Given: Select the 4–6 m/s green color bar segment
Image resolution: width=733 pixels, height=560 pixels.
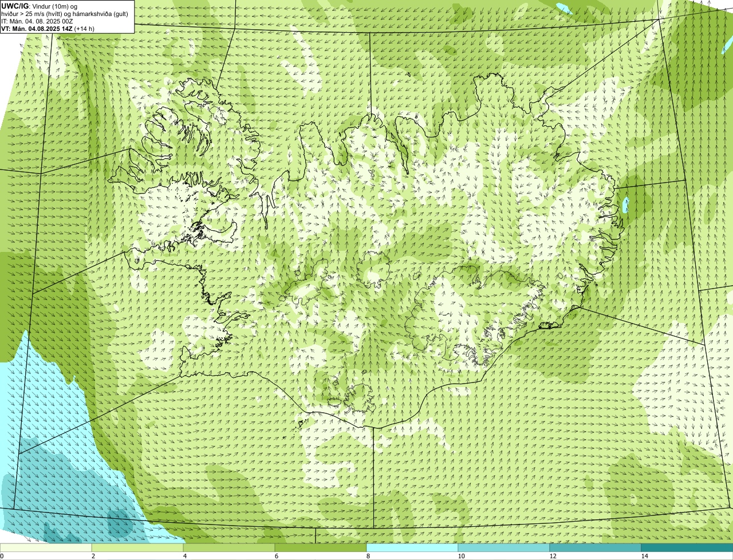Looking at the screenshot, I should [229, 547].
